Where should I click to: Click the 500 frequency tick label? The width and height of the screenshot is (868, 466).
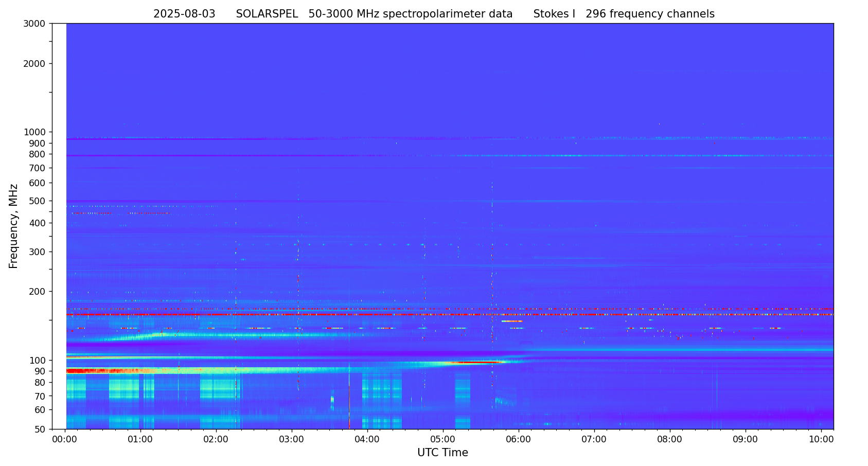pyautogui.click(x=37, y=201)
